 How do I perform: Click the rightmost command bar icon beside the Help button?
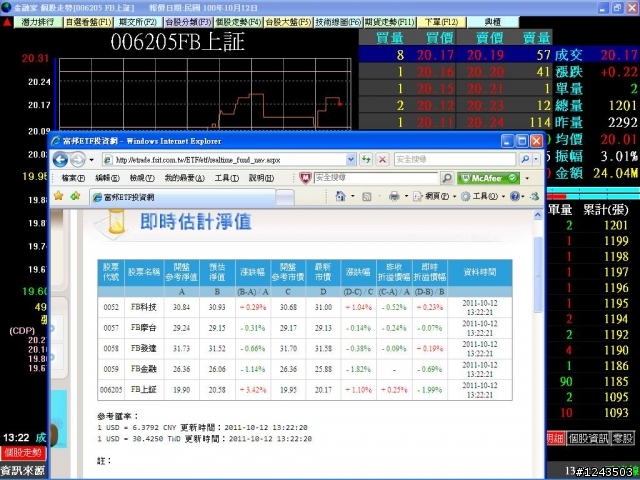point(534,197)
